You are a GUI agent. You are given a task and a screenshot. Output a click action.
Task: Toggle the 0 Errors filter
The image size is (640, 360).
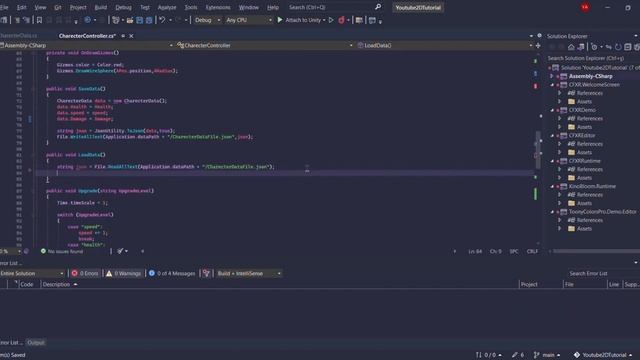click(85, 273)
